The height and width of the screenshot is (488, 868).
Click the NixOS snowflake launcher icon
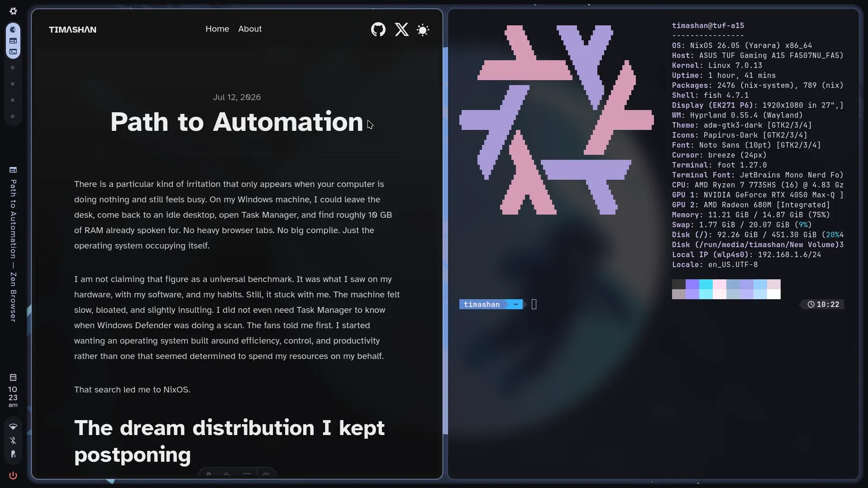point(13,11)
